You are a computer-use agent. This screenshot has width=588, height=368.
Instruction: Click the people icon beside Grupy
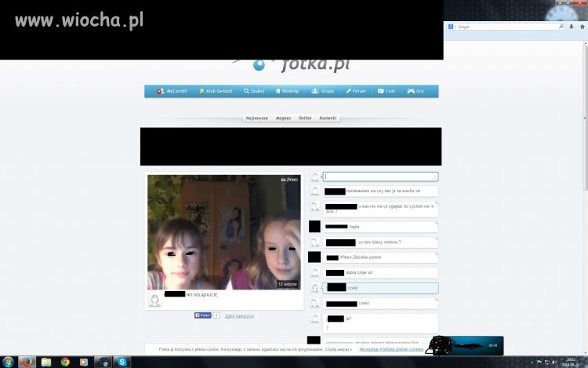[315, 91]
